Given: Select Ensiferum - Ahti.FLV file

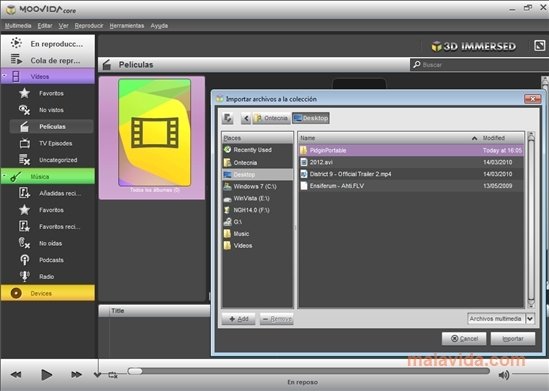Looking at the screenshot, I should coord(411,186).
